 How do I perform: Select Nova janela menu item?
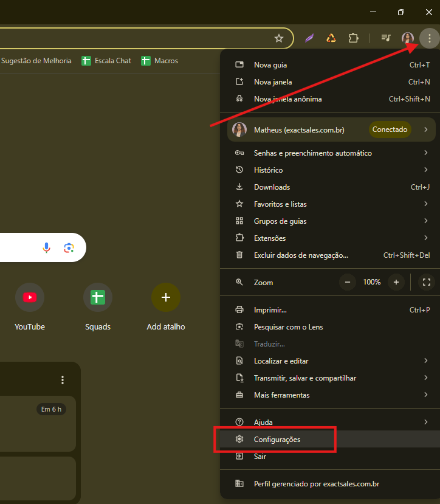pyautogui.click(x=330, y=82)
